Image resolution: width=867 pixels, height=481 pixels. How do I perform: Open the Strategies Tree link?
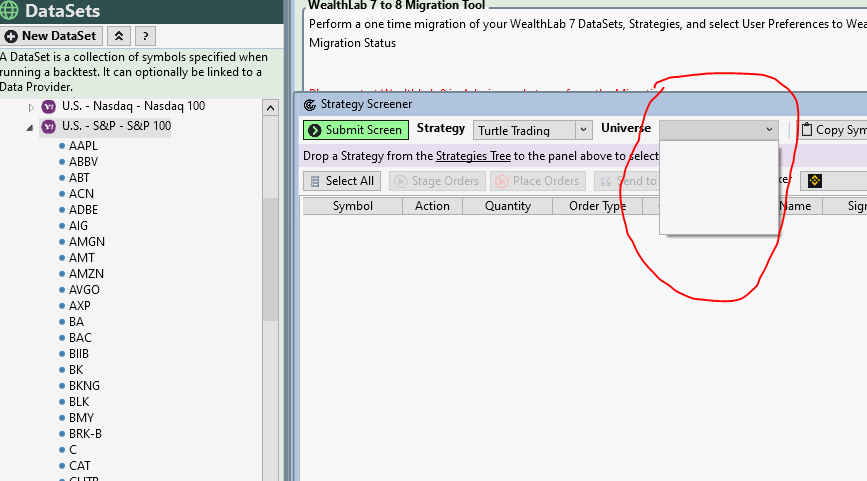click(x=473, y=156)
